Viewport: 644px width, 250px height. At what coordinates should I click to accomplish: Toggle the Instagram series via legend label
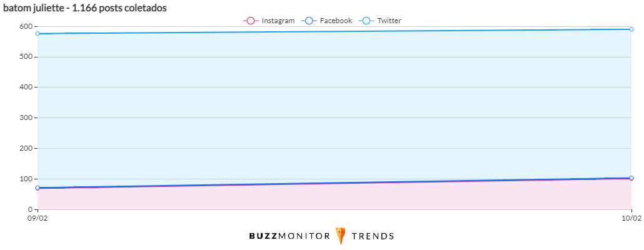pos(278,21)
